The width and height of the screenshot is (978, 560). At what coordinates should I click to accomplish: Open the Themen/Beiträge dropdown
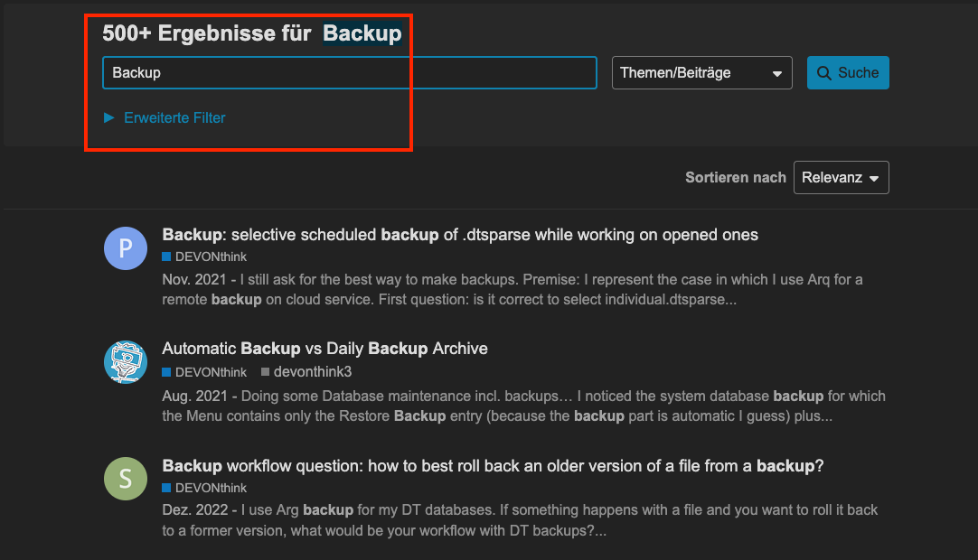pos(701,73)
